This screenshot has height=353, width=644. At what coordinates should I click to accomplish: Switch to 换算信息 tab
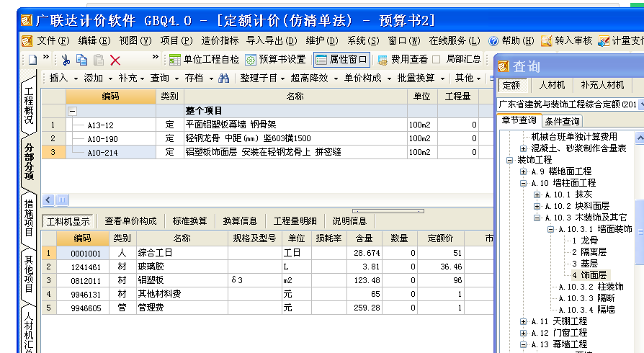(240, 221)
